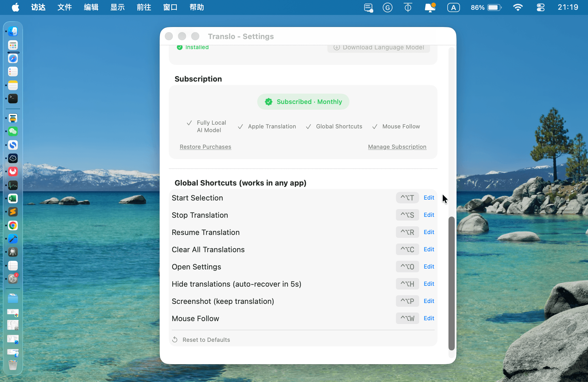This screenshot has width=588, height=382.
Task: Open Reminders app in dock
Action: (13, 72)
